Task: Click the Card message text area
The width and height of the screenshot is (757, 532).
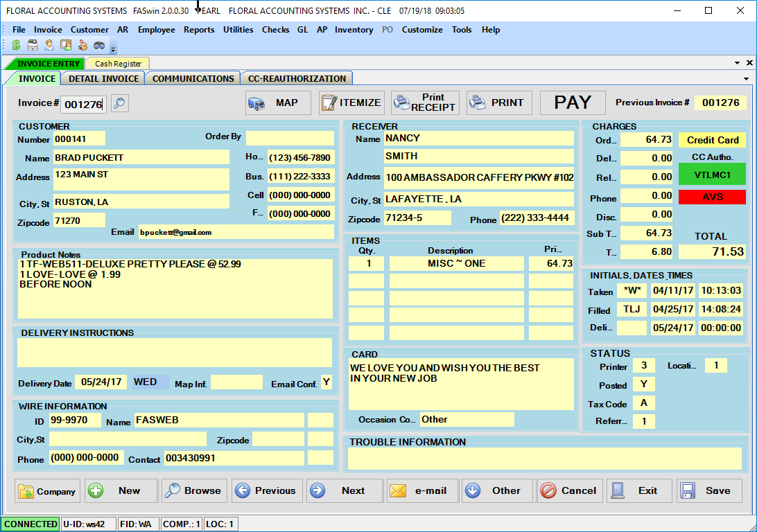Action: tap(461, 384)
